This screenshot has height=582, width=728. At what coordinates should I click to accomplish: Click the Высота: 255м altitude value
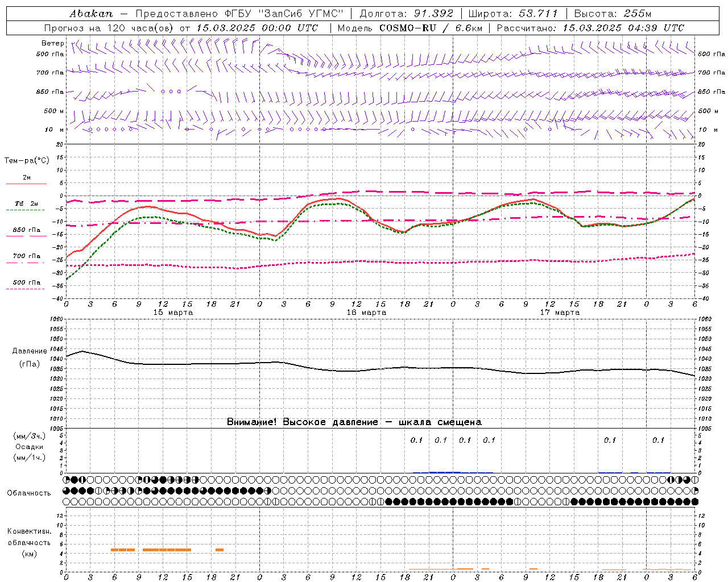tap(613, 14)
